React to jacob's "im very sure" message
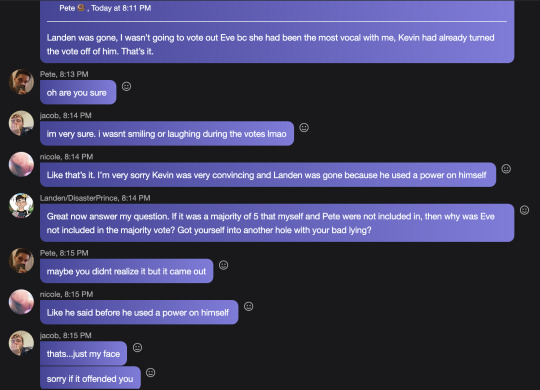 tap(304, 127)
